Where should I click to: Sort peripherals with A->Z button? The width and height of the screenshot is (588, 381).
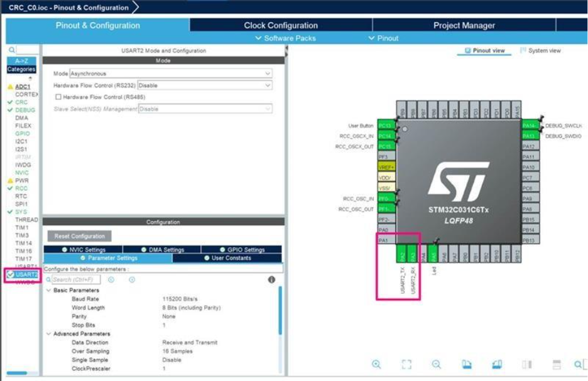(x=21, y=61)
